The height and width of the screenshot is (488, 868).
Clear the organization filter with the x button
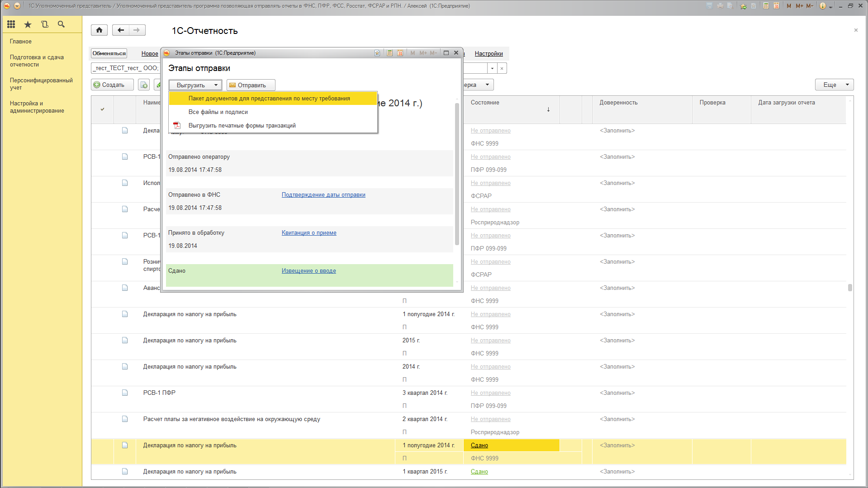[x=502, y=68]
